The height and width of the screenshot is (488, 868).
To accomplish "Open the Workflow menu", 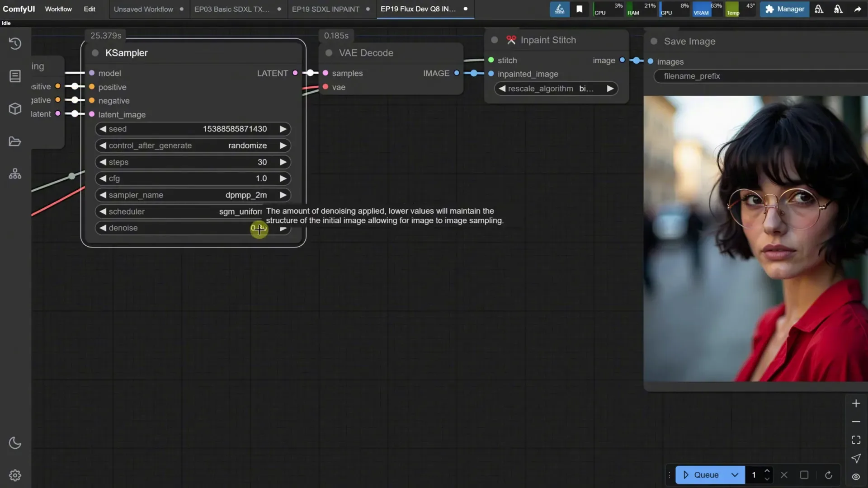I will pyautogui.click(x=58, y=9).
